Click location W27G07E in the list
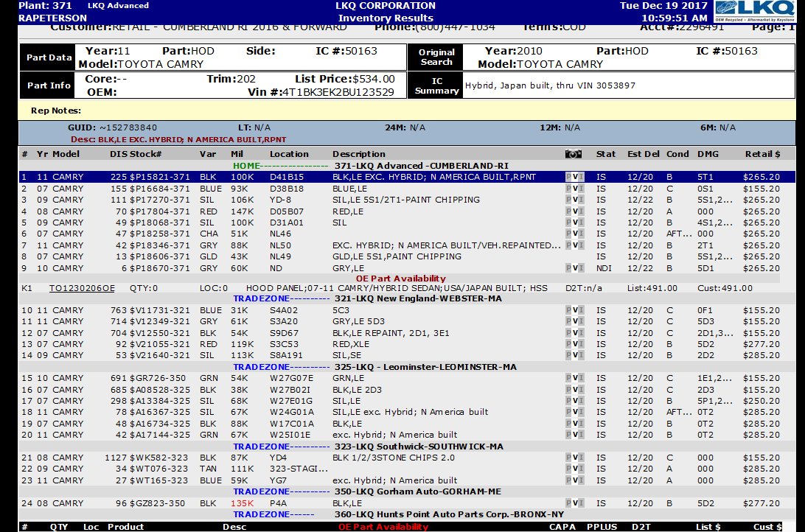The image size is (805, 532). click(291, 378)
